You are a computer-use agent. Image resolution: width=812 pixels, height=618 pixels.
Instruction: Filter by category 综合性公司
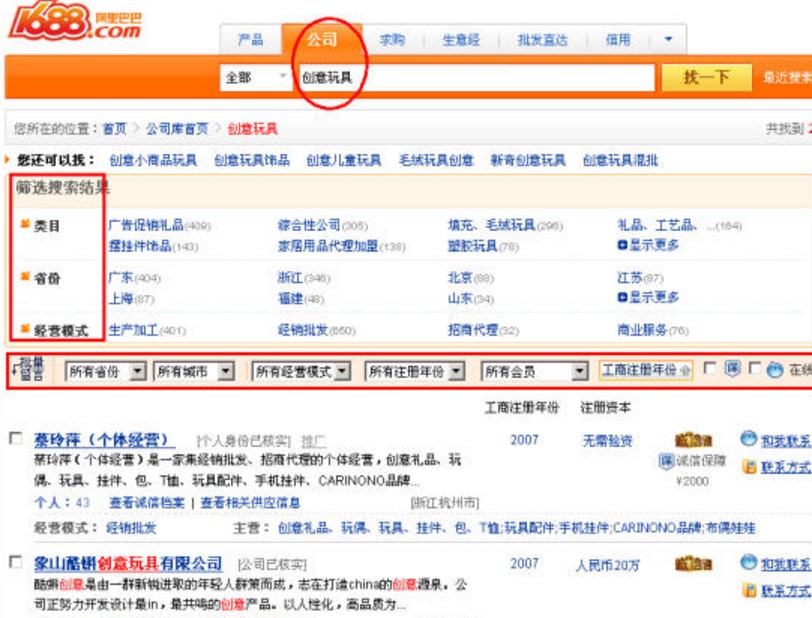[x=309, y=225]
